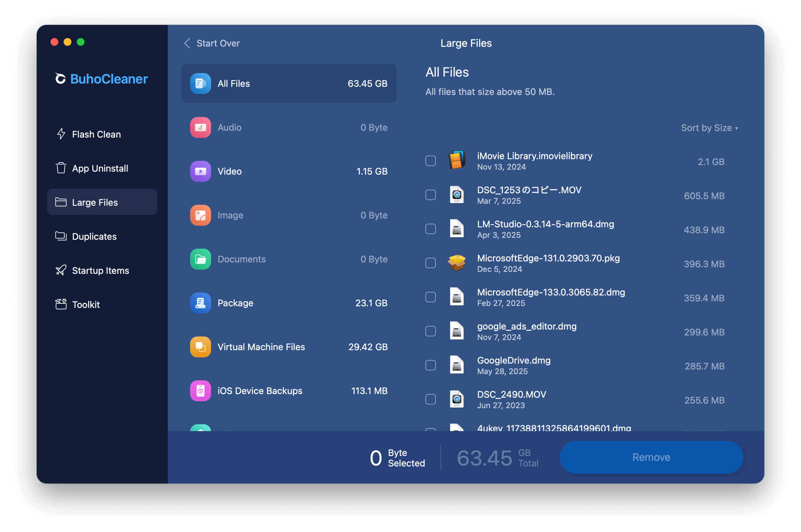Viewport: 801px width, 532px height.
Task: Click the iOS Device Backups category icon
Action: pos(200,391)
